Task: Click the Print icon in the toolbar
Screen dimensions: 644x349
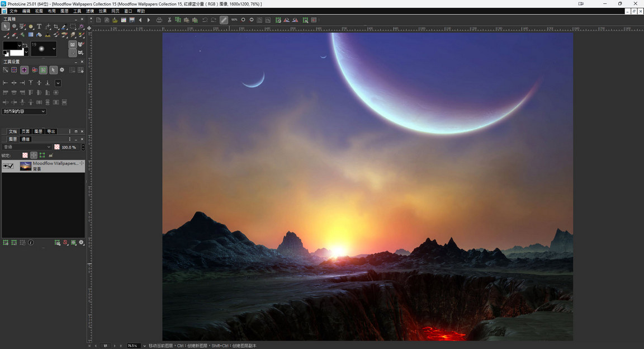Action: [159, 20]
